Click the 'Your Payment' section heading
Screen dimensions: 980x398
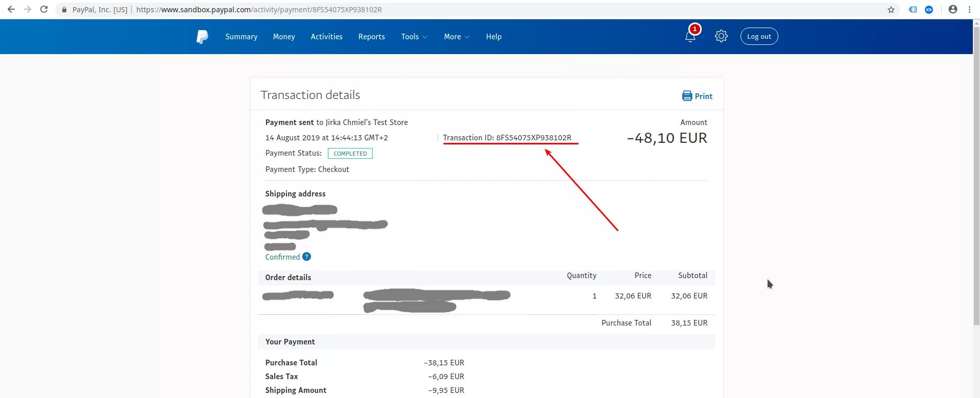point(290,342)
